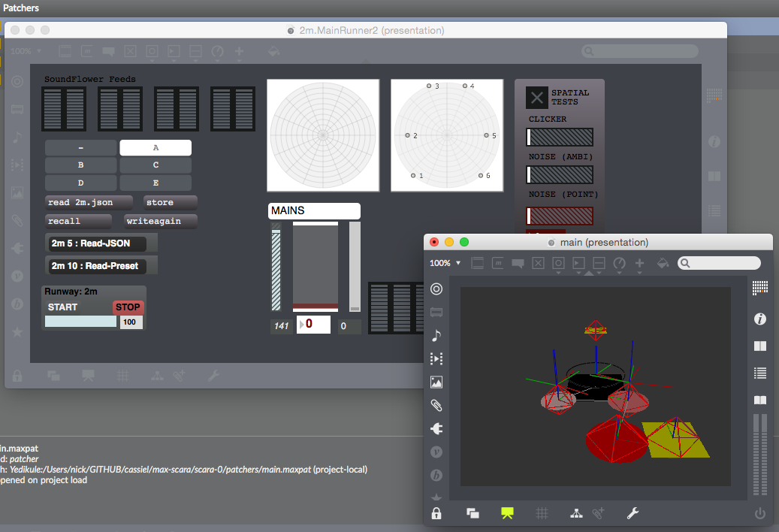Open the Inspector in main patcher window
779x532 pixels.
click(x=760, y=319)
